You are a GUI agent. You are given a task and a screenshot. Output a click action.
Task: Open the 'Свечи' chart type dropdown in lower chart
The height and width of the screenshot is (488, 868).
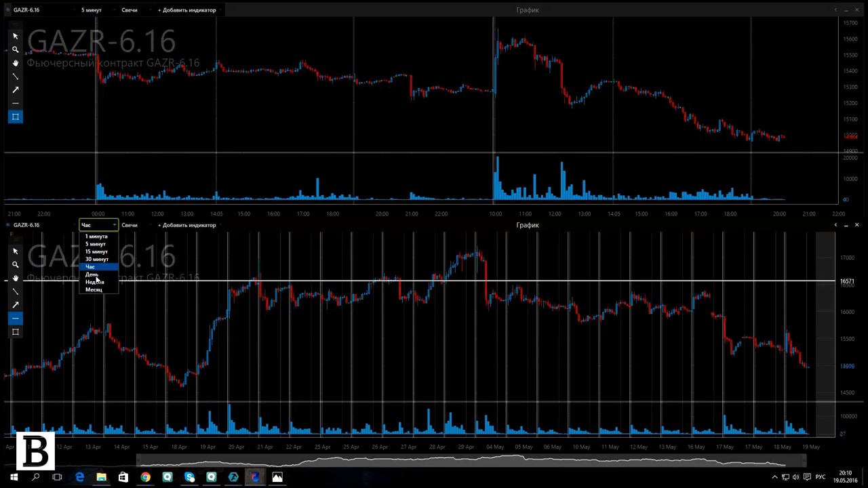(x=136, y=225)
